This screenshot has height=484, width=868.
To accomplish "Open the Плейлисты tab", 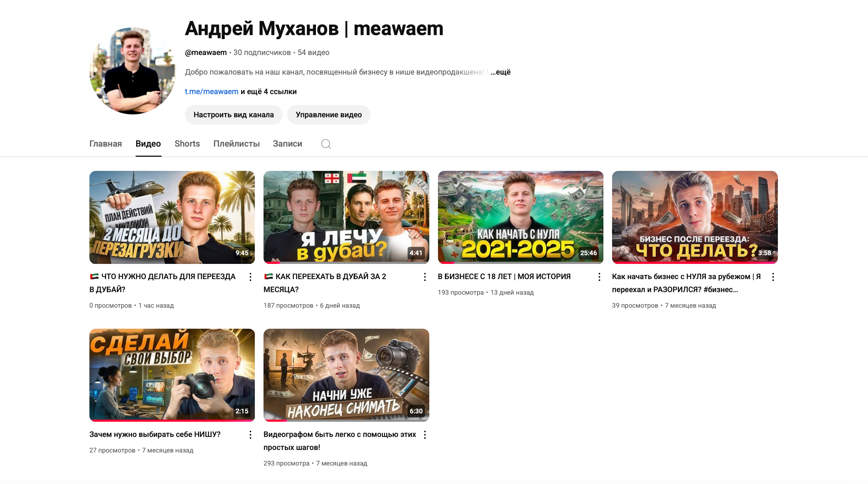I will pos(236,144).
